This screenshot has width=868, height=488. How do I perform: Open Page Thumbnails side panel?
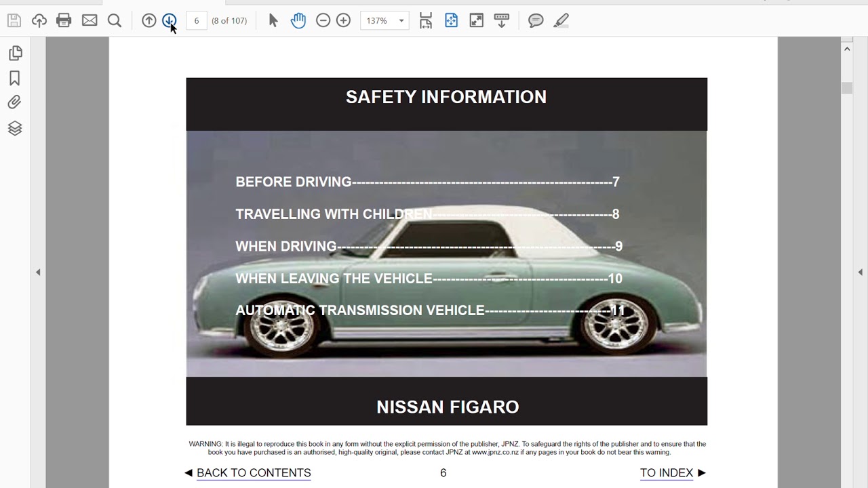coord(15,53)
